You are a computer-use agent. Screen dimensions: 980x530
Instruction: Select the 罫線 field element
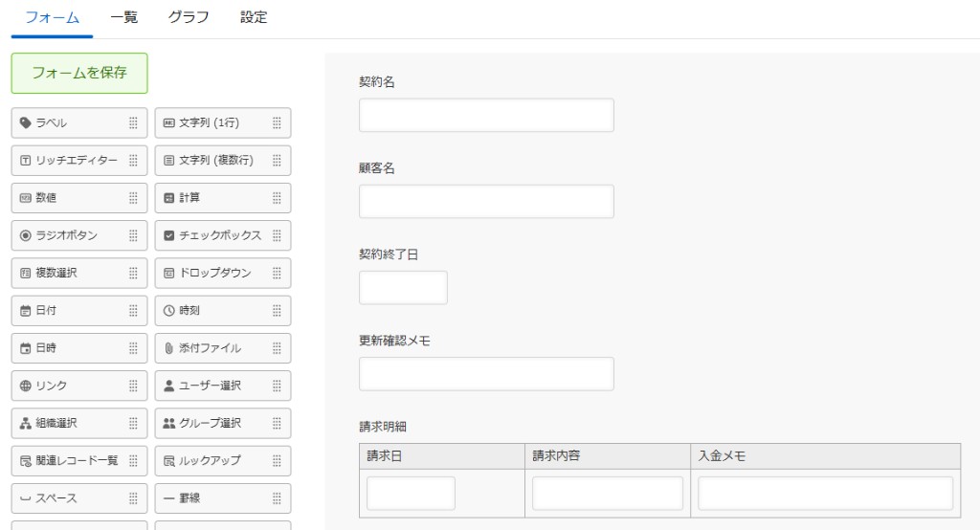pos(223,498)
